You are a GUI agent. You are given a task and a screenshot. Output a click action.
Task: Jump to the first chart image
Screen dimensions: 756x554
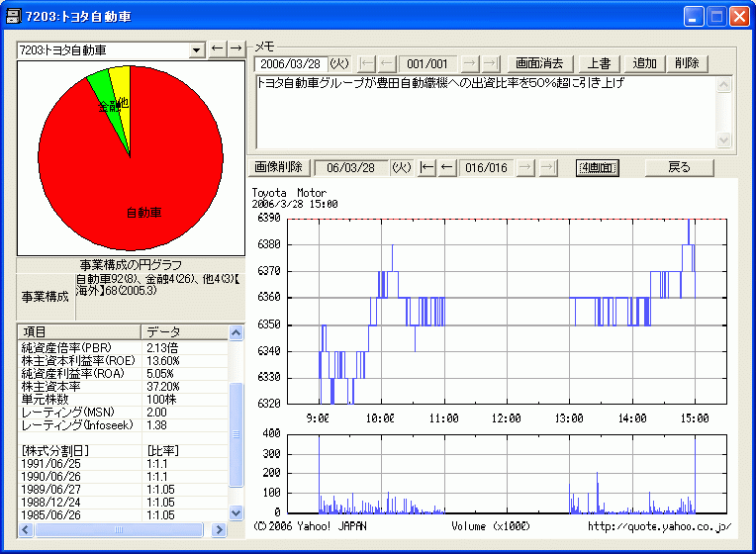coord(428,167)
